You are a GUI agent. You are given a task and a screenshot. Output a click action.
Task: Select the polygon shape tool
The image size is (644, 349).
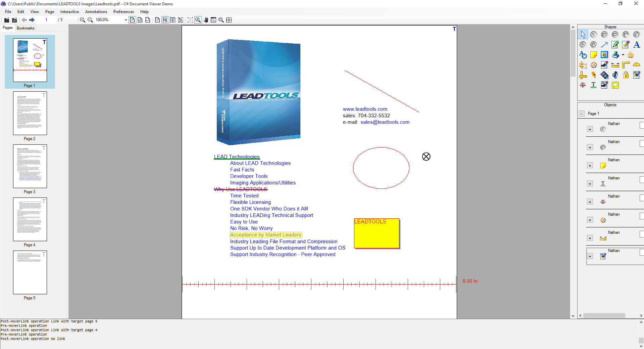(x=637, y=35)
